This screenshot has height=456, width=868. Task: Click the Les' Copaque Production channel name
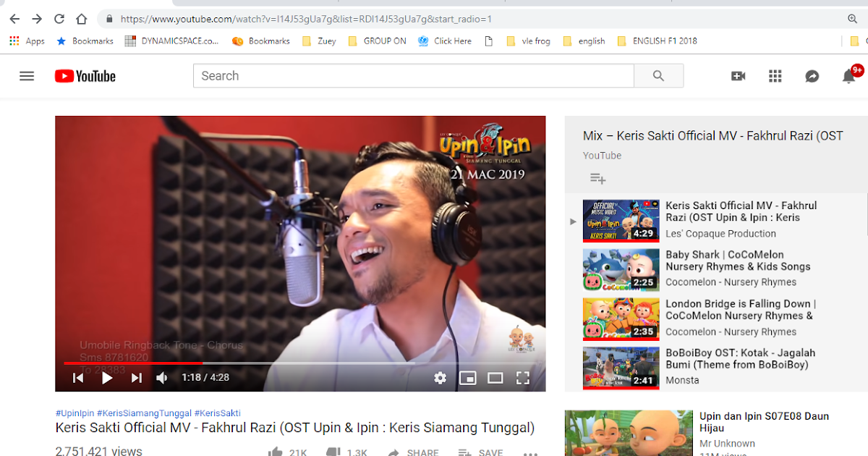720,234
